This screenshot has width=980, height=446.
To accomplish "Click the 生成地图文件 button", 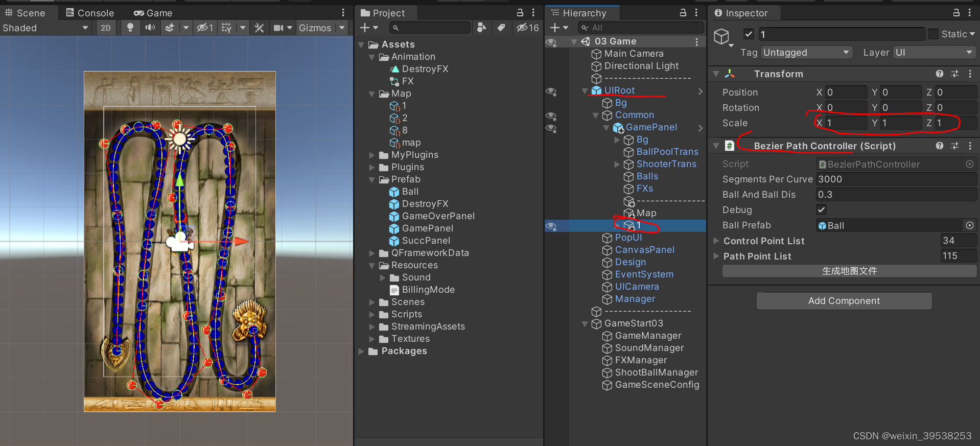I will [x=849, y=271].
